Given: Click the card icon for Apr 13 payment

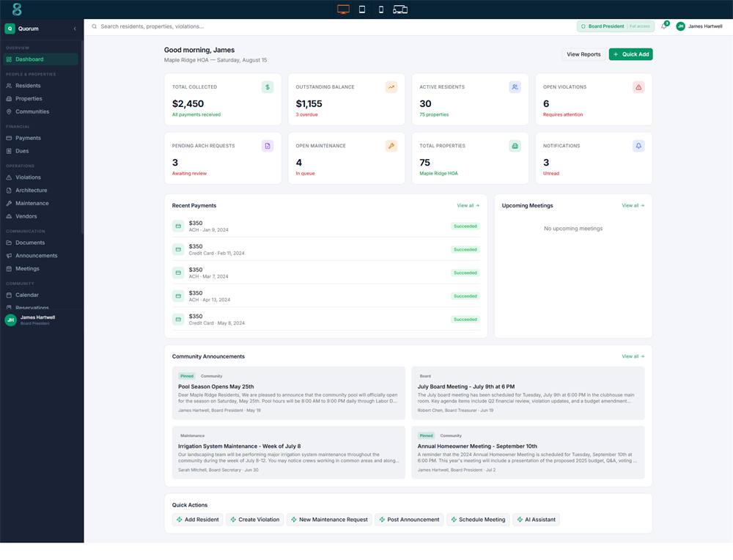Looking at the screenshot, I should (178, 296).
